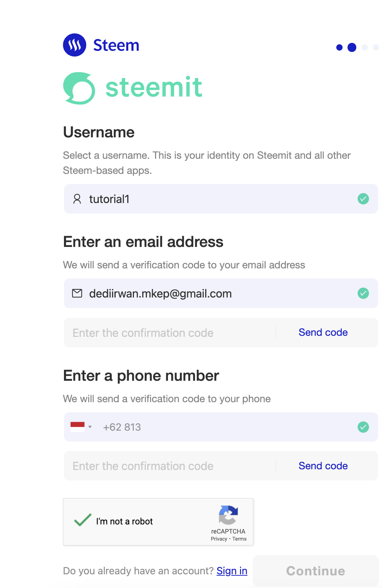The width and height of the screenshot is (383, 588).
Task: Click the Steem circular logo icon
Action: (74, 45)
